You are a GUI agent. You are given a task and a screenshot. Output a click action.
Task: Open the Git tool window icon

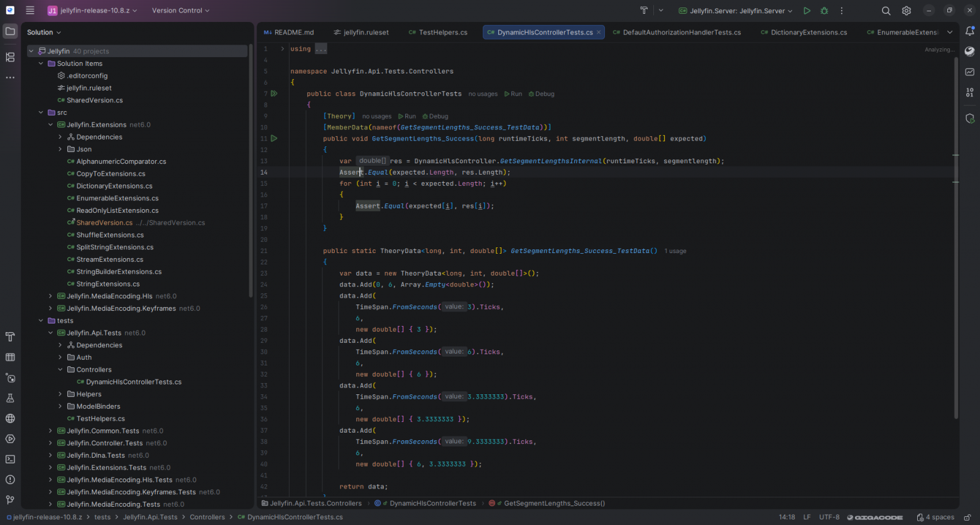(10, 500)
